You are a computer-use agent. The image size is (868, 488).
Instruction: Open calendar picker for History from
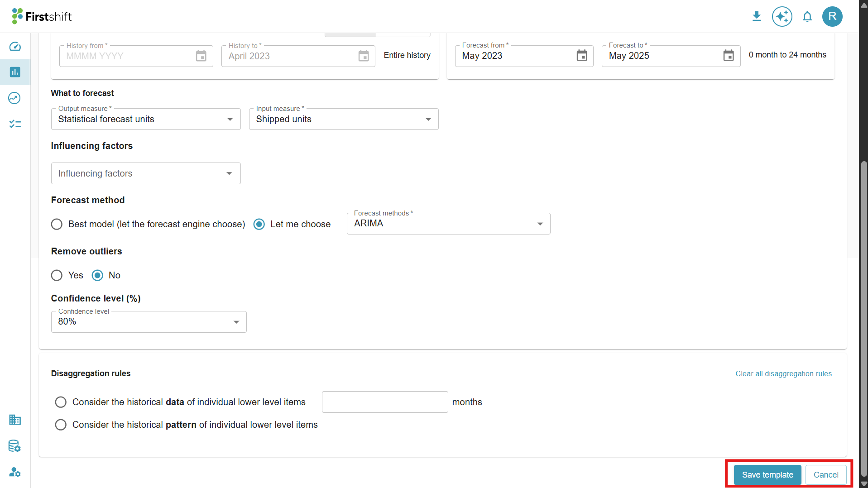tap(201, 56)
